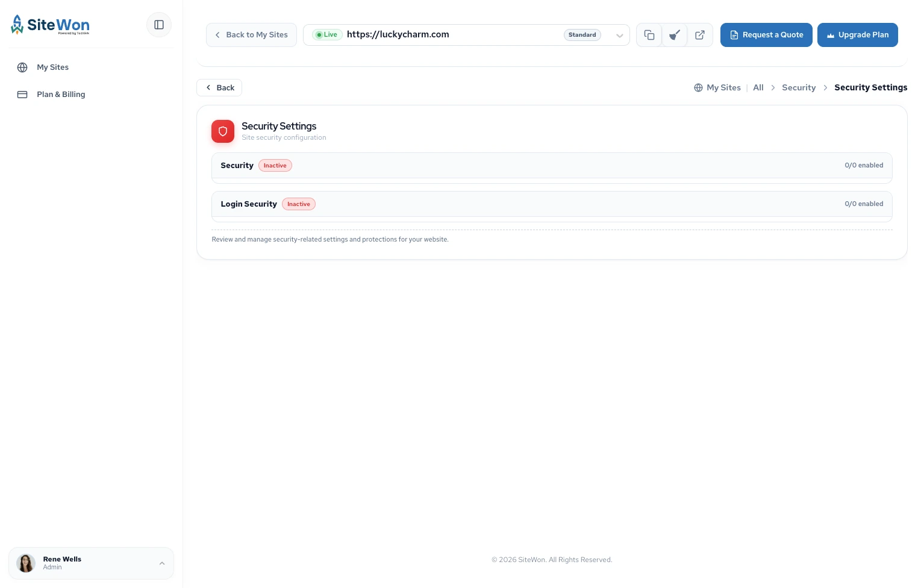Click the Back to My Sites button
Image resolution: width=921 pixels, height=588 pixels.
(251, 35)
